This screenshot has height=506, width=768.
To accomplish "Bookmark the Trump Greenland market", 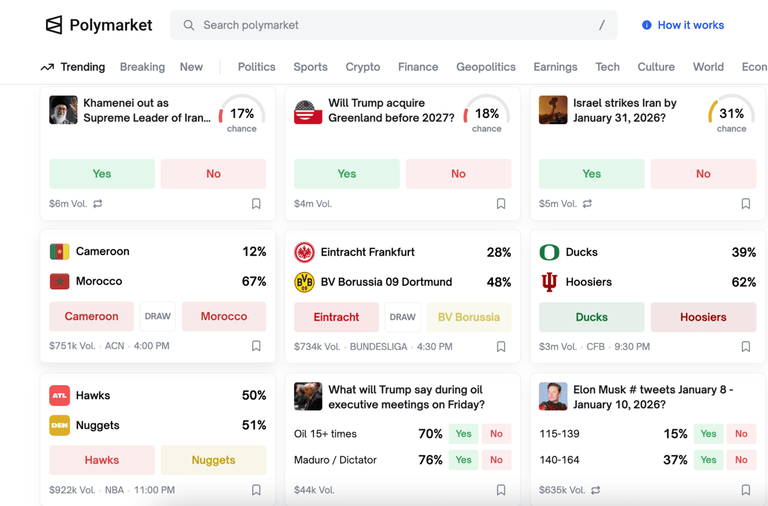I will [x=501, y=204].
